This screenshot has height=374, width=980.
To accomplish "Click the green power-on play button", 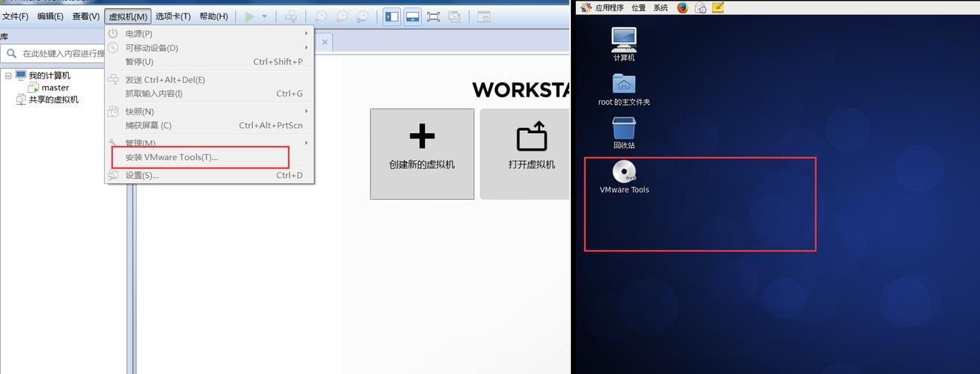I will click(250, 16).
